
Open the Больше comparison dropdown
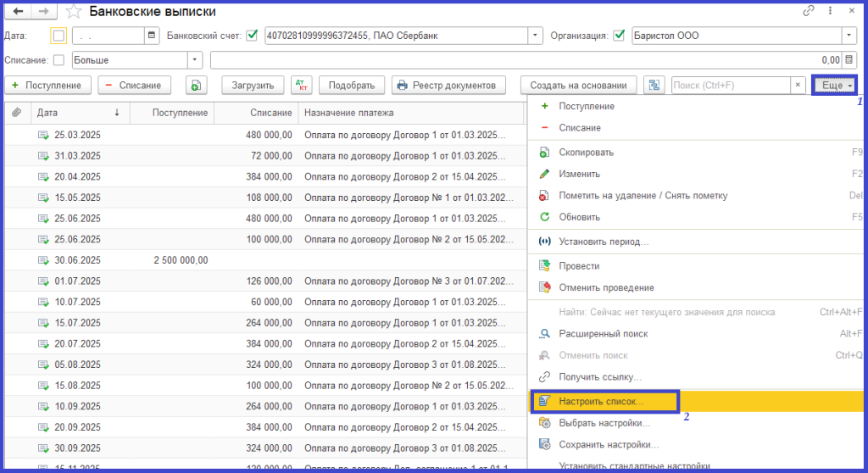pos(196,60)
